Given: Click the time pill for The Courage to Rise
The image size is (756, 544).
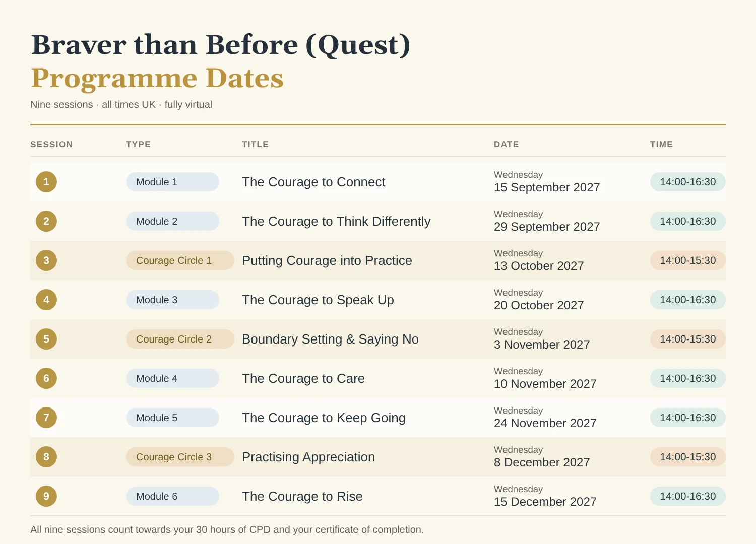Looking at the screenshot, I should 688,496.
